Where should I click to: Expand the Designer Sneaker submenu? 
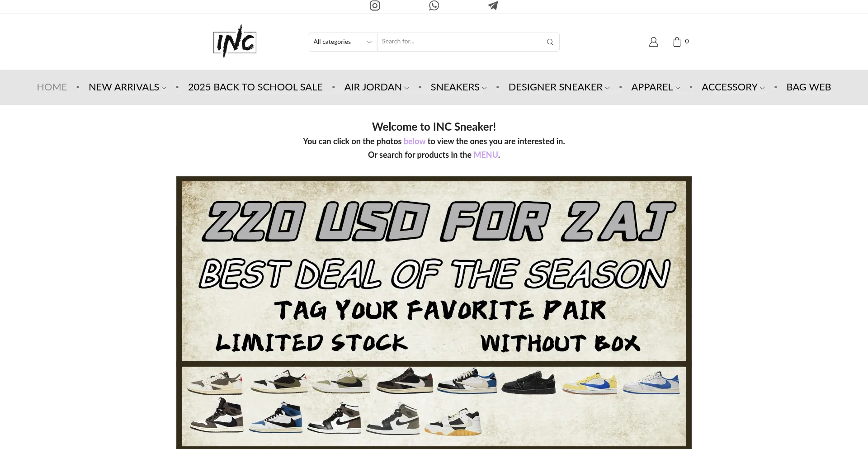pos(607,88)
